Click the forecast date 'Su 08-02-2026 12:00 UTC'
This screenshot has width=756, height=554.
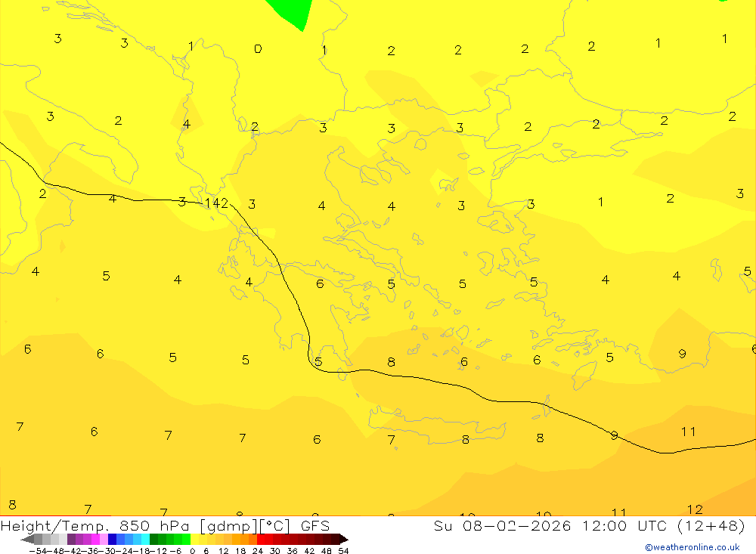(x=550, y=525)
